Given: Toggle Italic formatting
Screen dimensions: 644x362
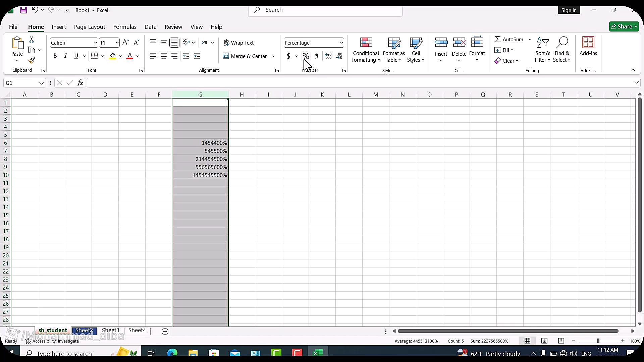Looking at the screenshot, I should coord(66,56).
